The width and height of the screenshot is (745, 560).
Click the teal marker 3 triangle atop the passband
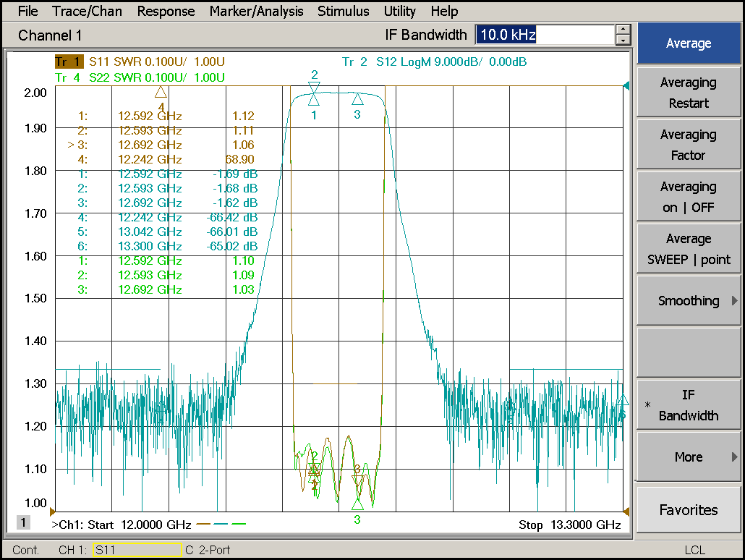[357, 99]
